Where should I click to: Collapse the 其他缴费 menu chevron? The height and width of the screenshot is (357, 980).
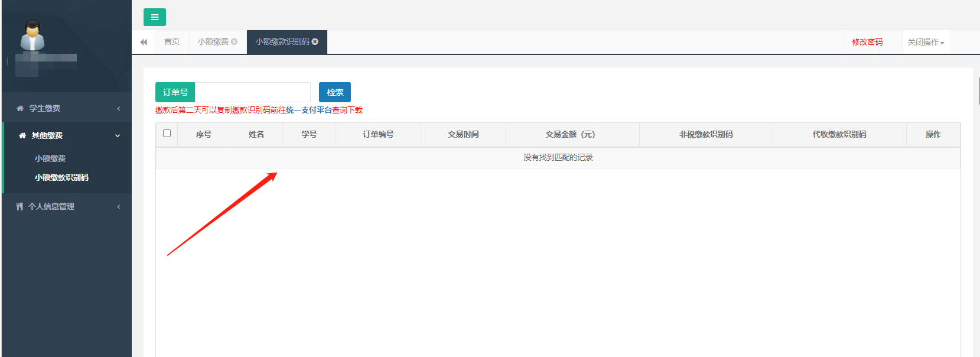(118, 136)
